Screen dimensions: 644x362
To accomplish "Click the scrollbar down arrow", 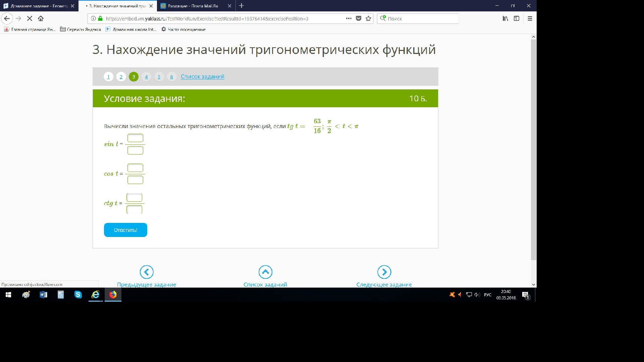I will point(534,285).
